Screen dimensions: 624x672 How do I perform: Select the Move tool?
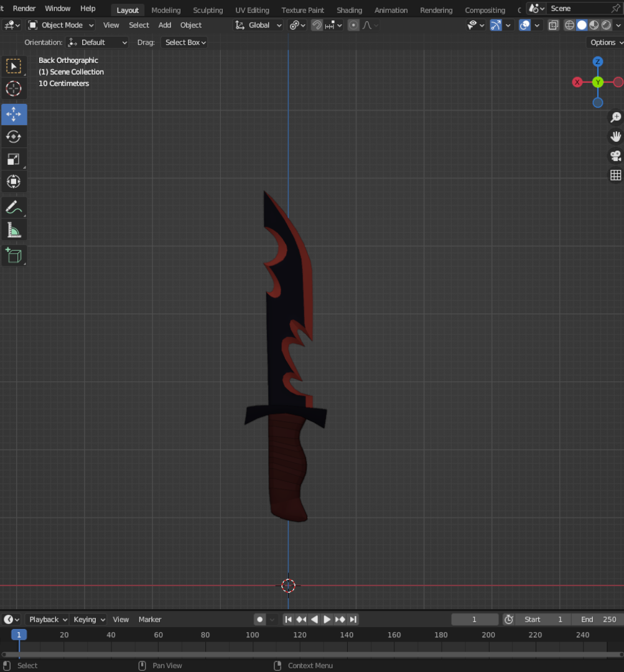[x=14, y=114]
